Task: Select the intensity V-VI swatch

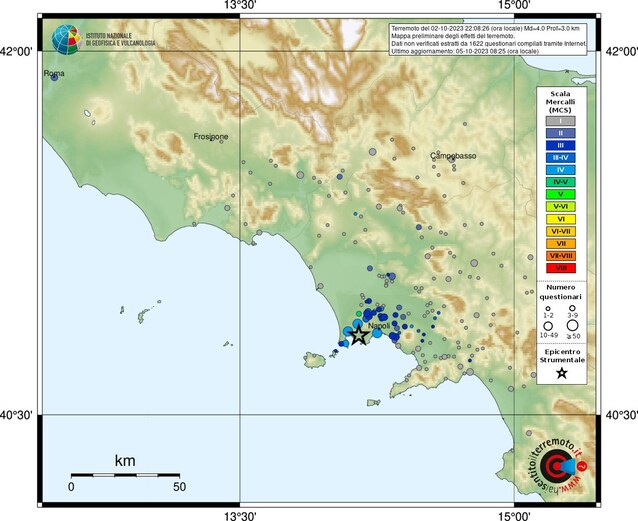Action: 561,207
